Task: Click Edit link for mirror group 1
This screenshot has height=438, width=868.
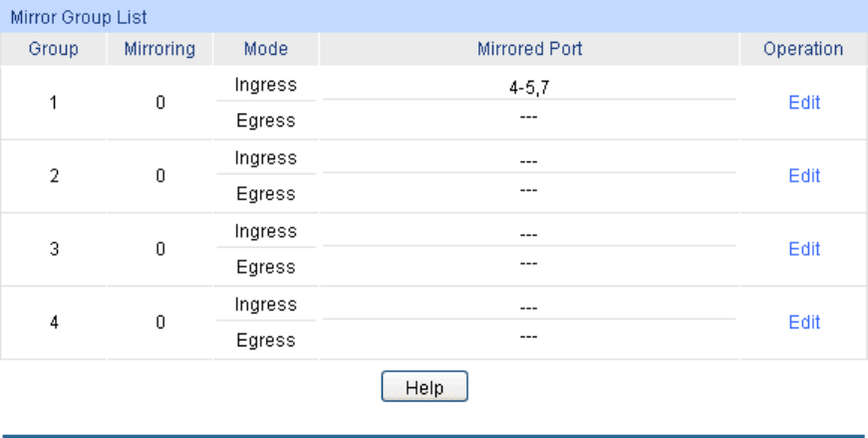Action: coord(803,103)
